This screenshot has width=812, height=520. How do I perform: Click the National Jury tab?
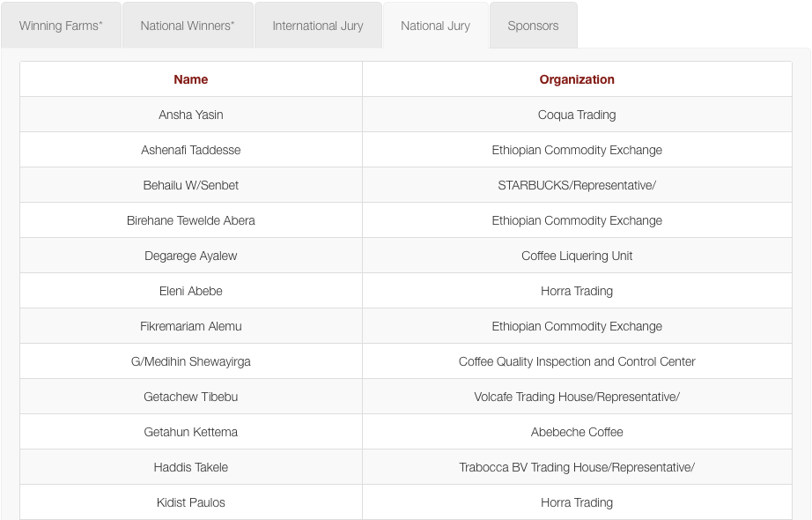(436, 26)
